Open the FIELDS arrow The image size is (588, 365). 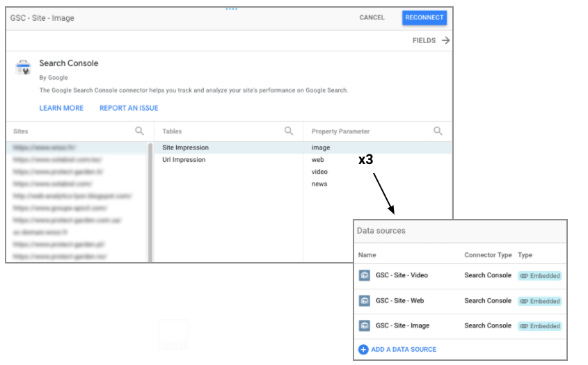pyautogui.click(x=445, y=40)
